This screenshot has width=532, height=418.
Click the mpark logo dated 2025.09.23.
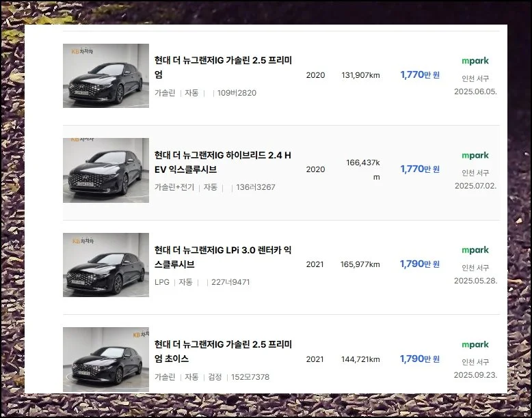click(x=475, y=345)
